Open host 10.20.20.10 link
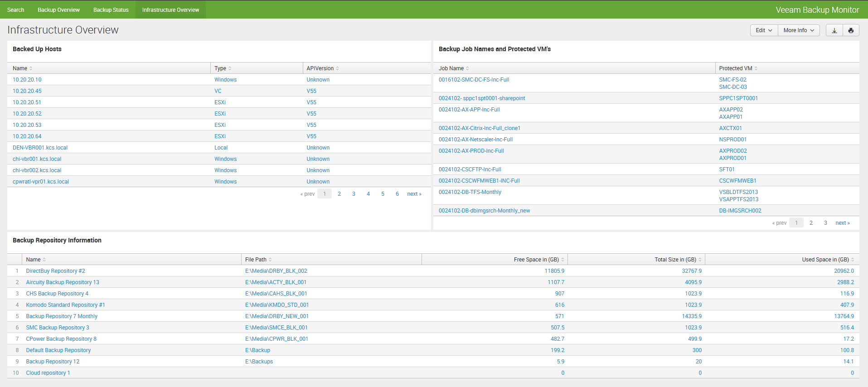 27,80
